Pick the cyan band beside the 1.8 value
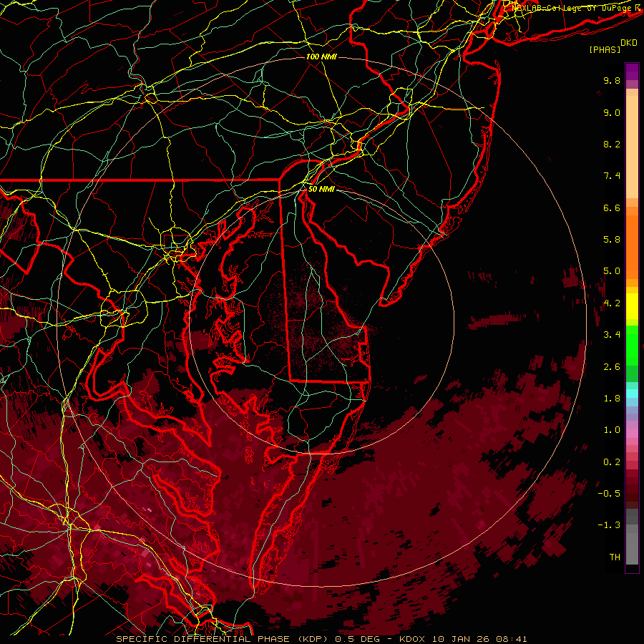This screenshot has height=644, width=644. (632, 394)
